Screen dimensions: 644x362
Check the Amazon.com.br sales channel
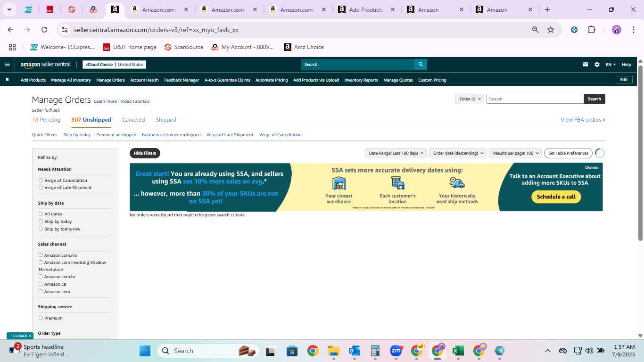(41, 276)
